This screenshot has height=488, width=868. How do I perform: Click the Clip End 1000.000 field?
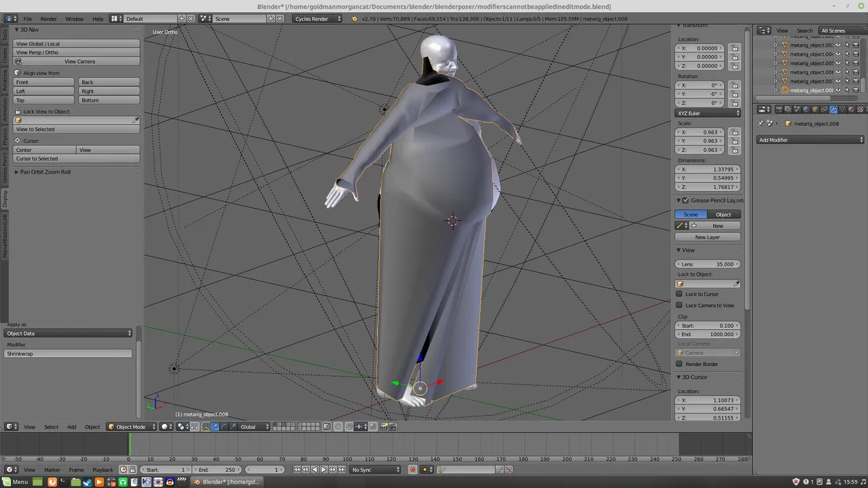point(708,334)
